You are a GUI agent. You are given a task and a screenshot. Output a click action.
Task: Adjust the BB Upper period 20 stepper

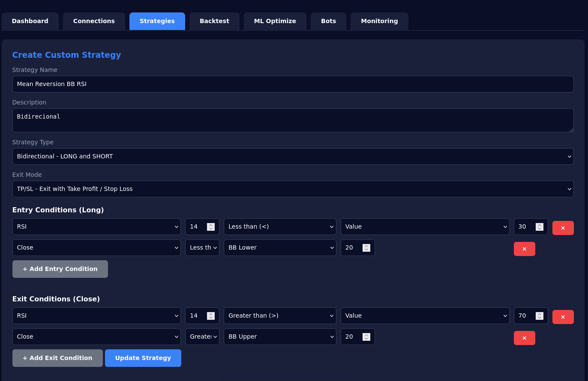click(x=366, y=337)
